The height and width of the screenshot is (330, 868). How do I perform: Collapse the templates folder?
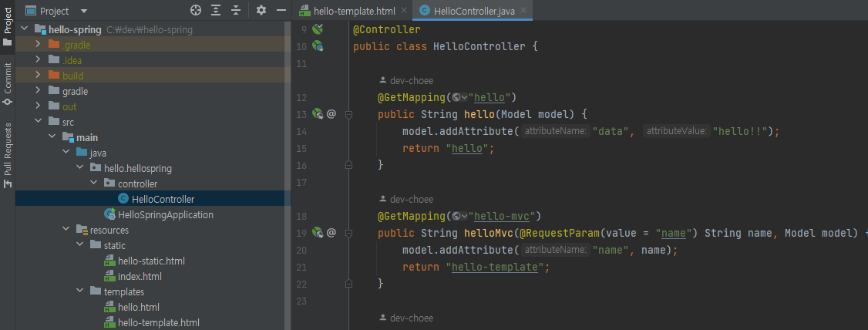(79, 291)
